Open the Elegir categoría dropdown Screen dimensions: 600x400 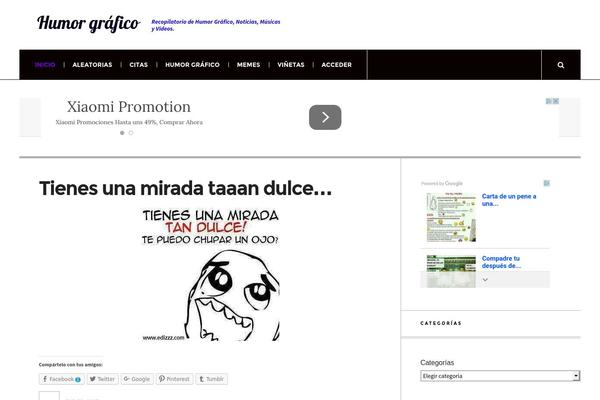pos(500,376)
